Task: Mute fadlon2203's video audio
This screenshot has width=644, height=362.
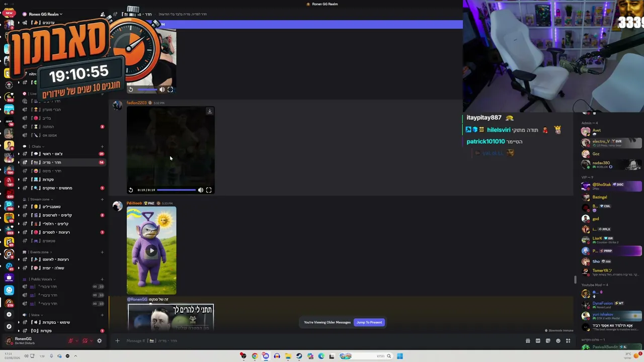Action: [201, 190]
